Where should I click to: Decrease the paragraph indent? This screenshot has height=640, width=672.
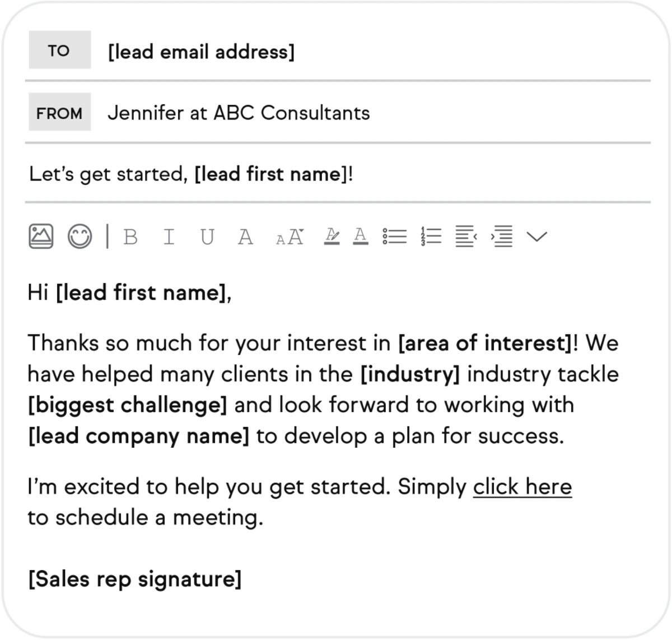coord(466,236)
